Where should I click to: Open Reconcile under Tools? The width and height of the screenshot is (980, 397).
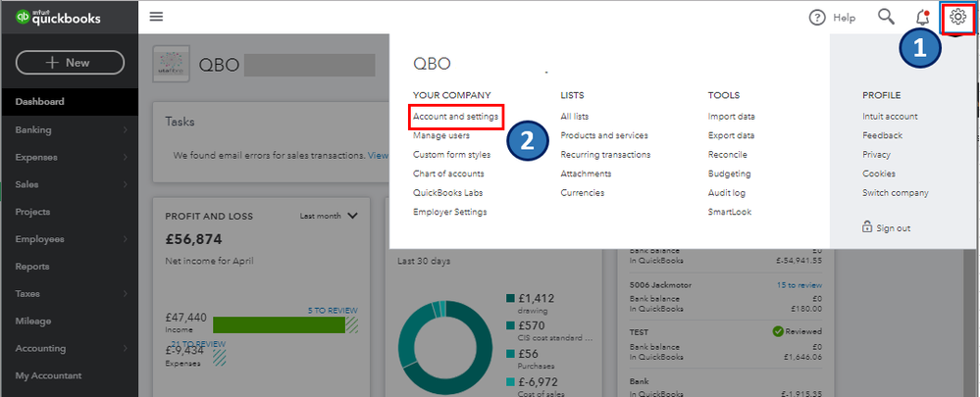(x=728, y=155)
